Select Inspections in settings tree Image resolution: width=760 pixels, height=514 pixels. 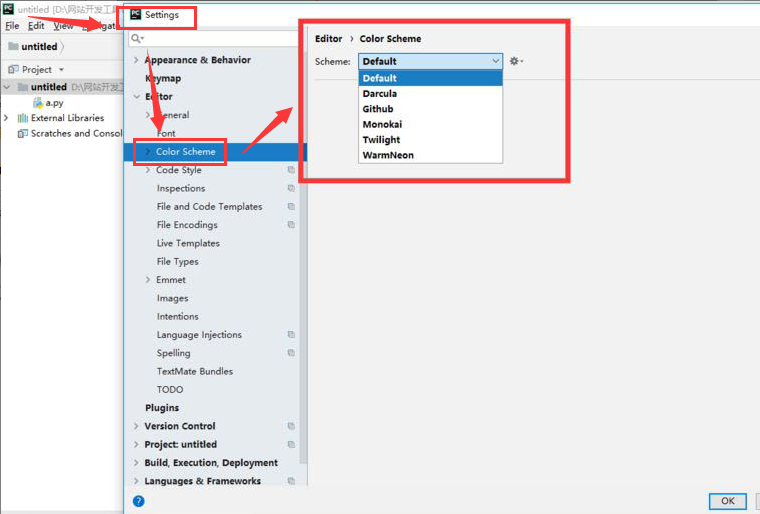click(181, 188)
